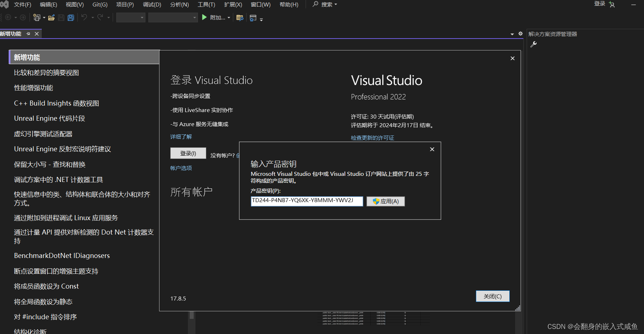Open BenchmarkDotNet IDiagnosers item
This screenshot has width=644, height=334.
(62, 255)
